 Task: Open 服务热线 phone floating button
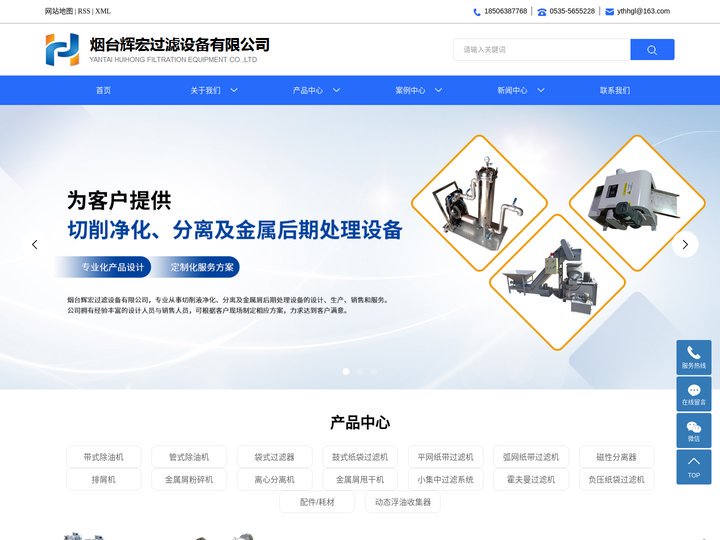tap(694, 357)
